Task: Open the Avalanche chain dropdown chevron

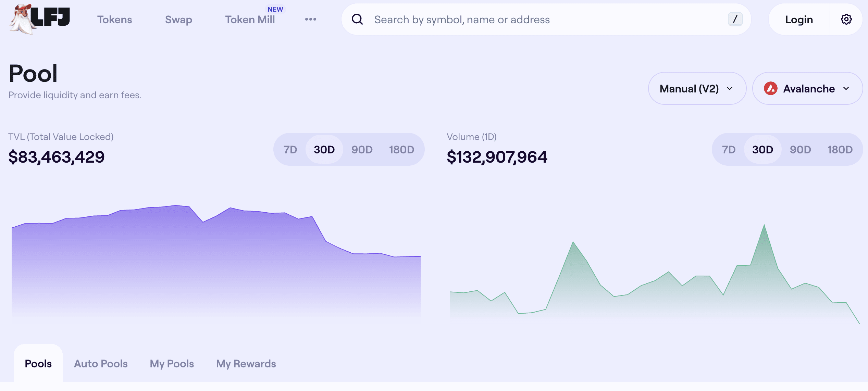Action: (846, 89)
